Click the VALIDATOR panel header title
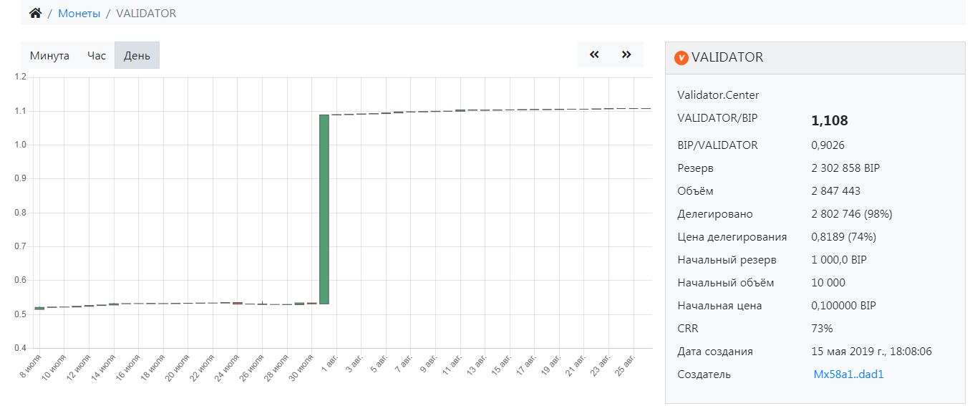The image size is (980, 406). (x=727, y=57)
